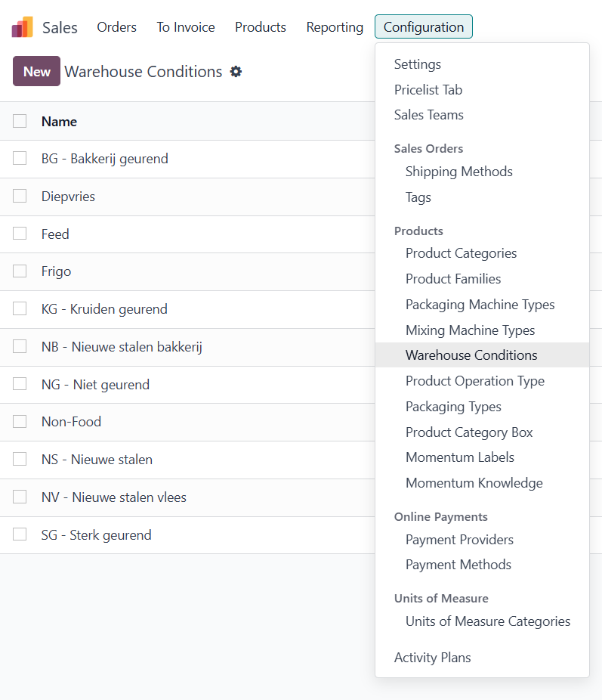The height and width of the screenshot is (700, 602).
Task: Choose Product Categories from Configuration menu
Action: click(x=461, y=253)
